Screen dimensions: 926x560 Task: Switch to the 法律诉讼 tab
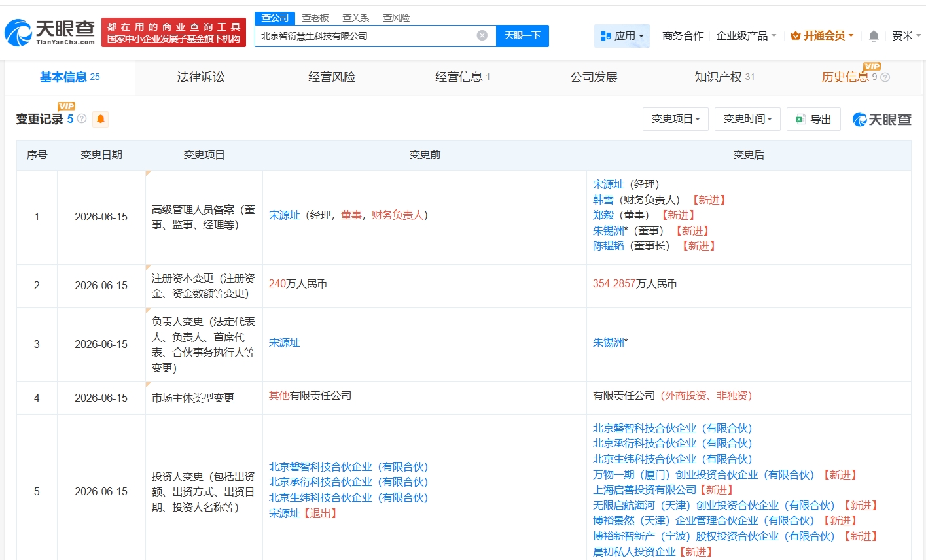[x=201, y=77]
